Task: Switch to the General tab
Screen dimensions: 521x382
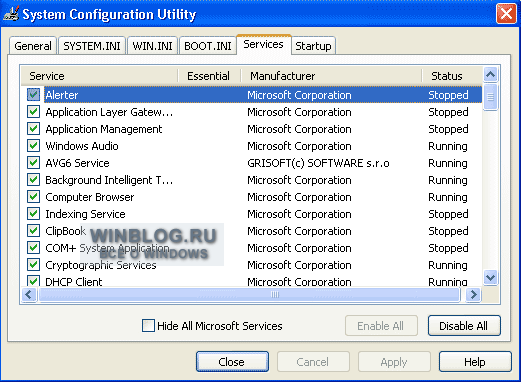Action: (x=33, y=46)
